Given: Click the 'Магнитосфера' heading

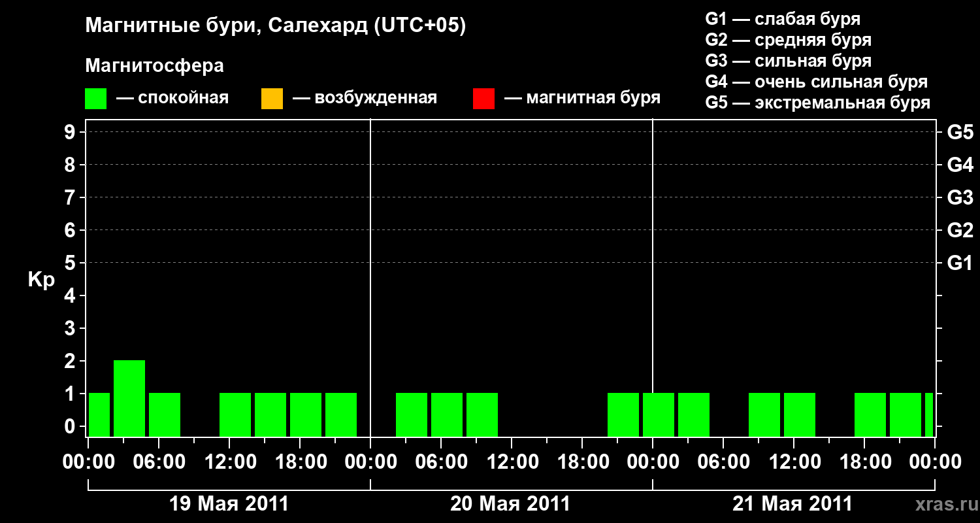Looking at the screenshot, I should [x=155, y=66].
